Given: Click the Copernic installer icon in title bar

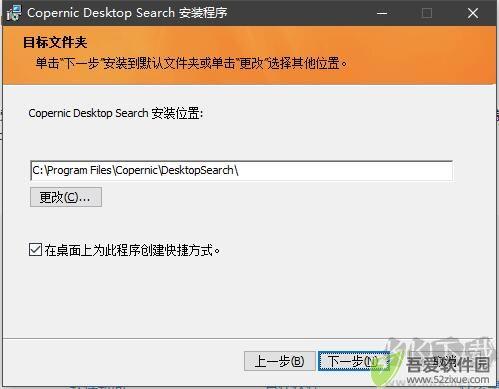Looking at the screenshot, I should 14,13.
